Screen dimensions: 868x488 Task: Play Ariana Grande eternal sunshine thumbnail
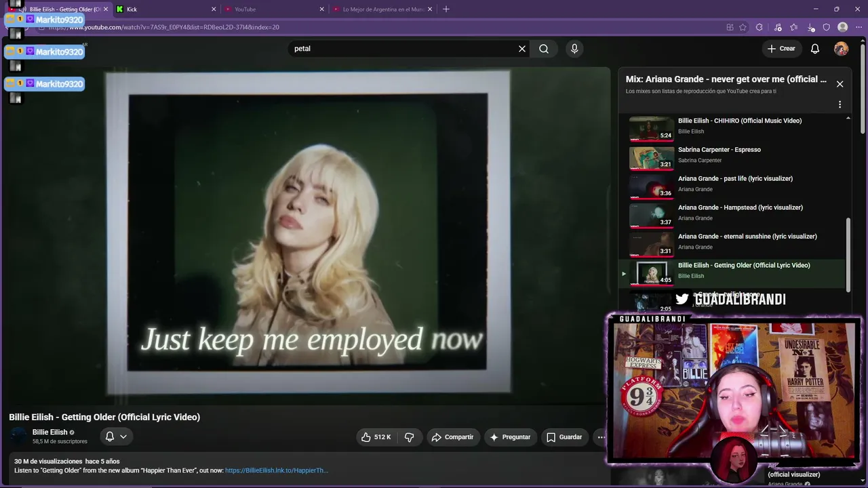click(652, 244)
